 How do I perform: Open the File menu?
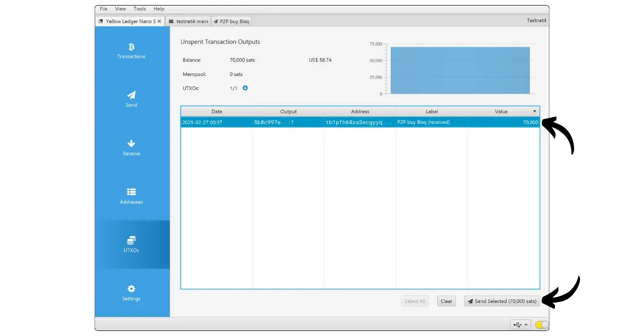click(103, 9)
